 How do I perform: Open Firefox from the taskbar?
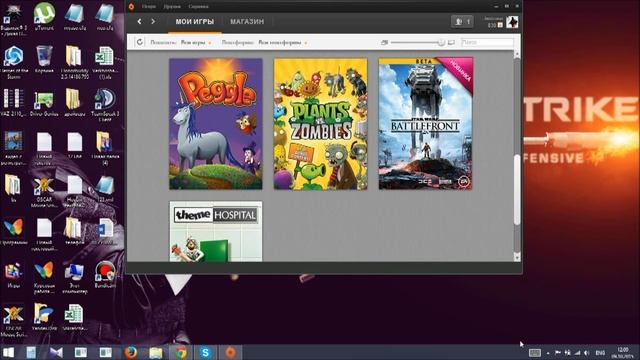131,352
